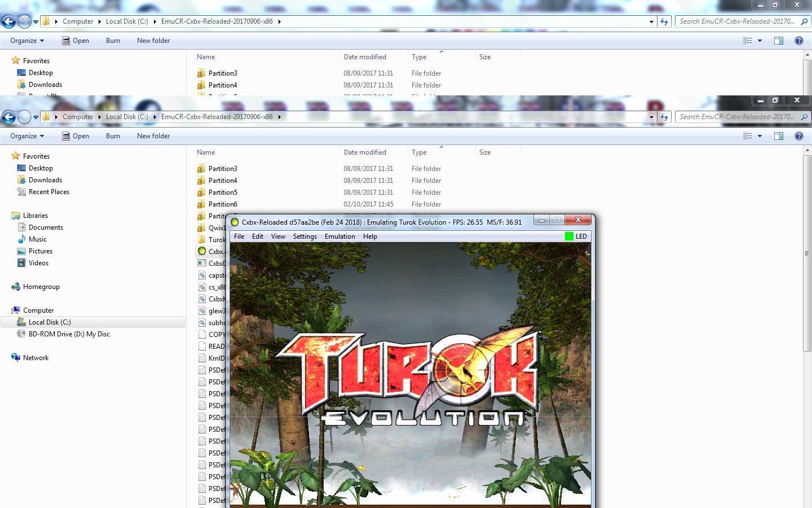The height and width of the screenshot is (508, 812).
Task: Click the Videos library icon
Action: click(21, 263)
